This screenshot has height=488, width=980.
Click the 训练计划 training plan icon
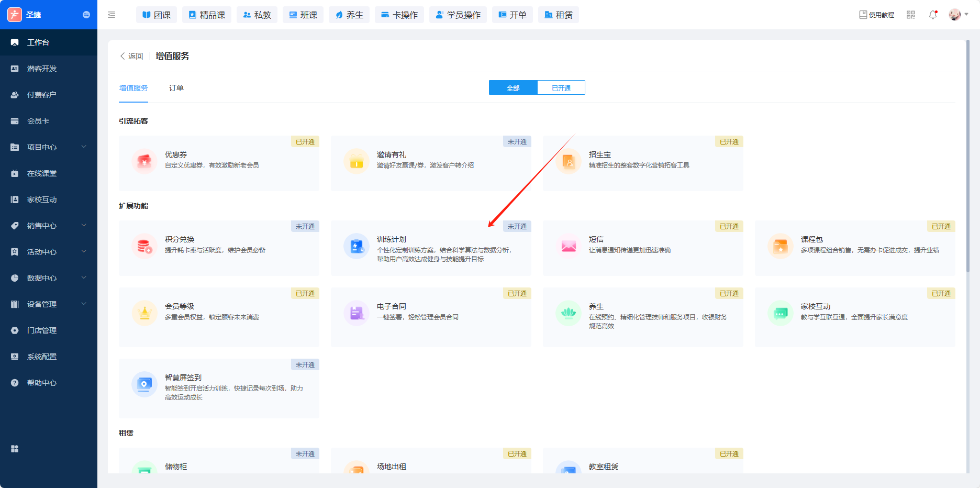(357, 246)
